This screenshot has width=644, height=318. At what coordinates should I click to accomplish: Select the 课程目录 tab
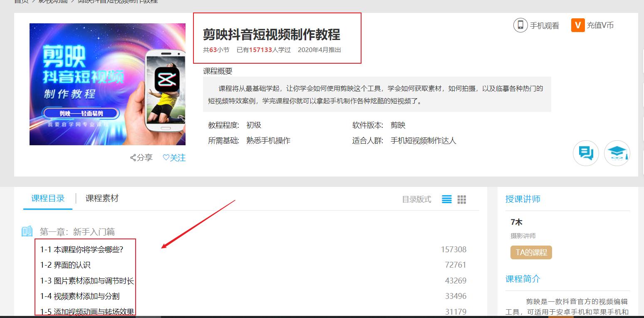[x=47, y=199]
